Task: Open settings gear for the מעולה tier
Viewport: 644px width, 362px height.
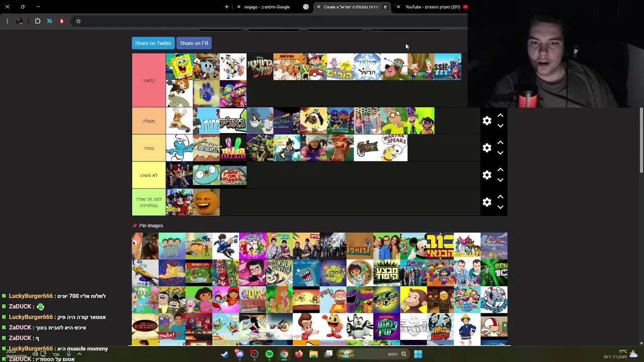Action: click(x=487, y=121)
